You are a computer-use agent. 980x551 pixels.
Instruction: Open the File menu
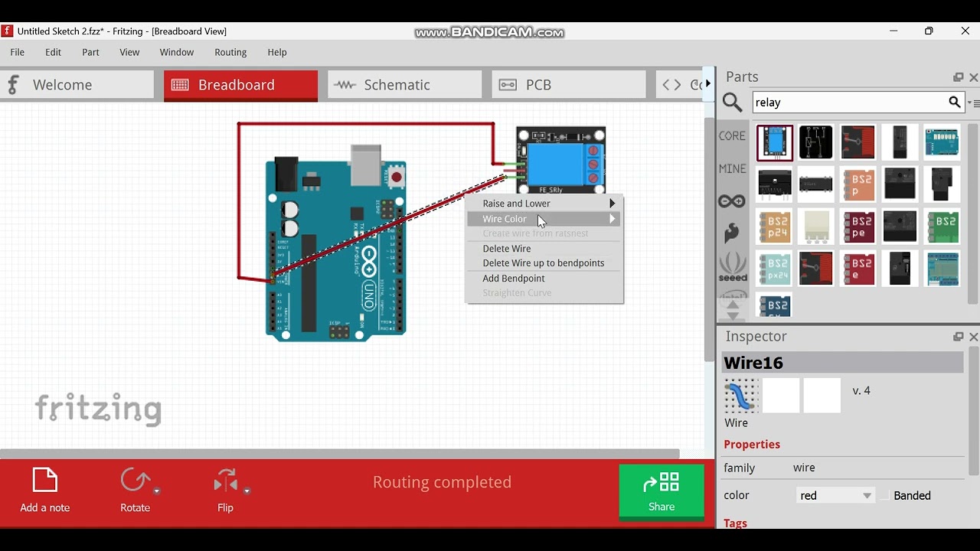[18, 52]
